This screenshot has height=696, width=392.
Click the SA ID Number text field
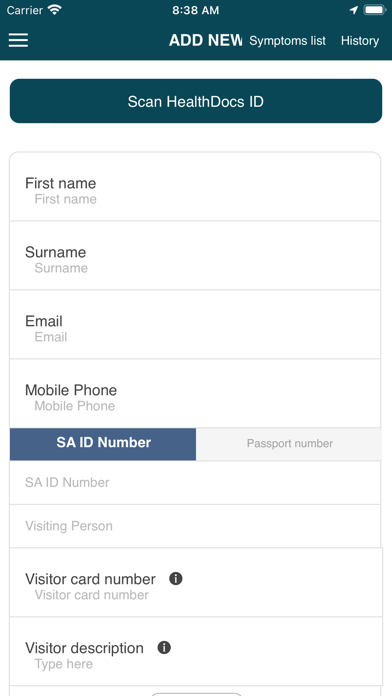pos(195,482)
